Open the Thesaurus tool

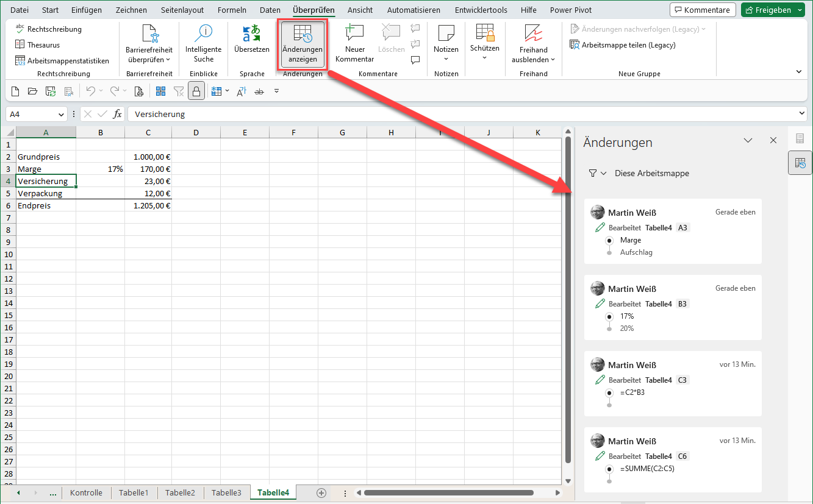tap(37, 44)
